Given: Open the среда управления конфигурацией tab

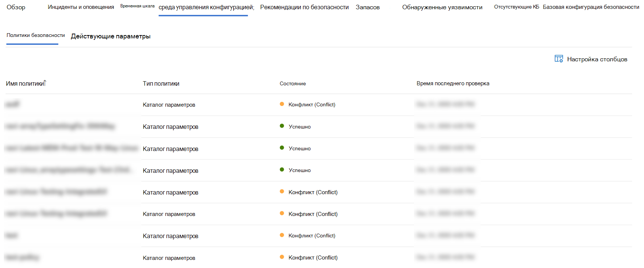Looking at the screenshot, I should click(206, 7).
